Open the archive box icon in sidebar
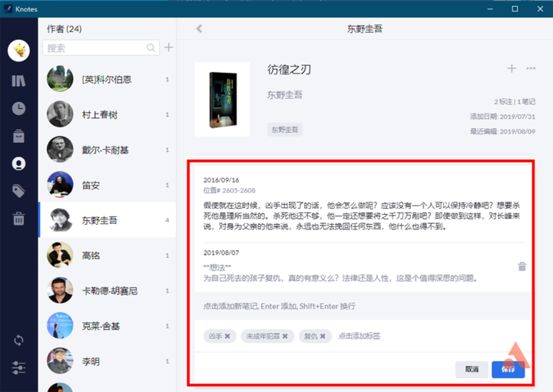This screenshot has height=392, width=553. tap(18, 136)
